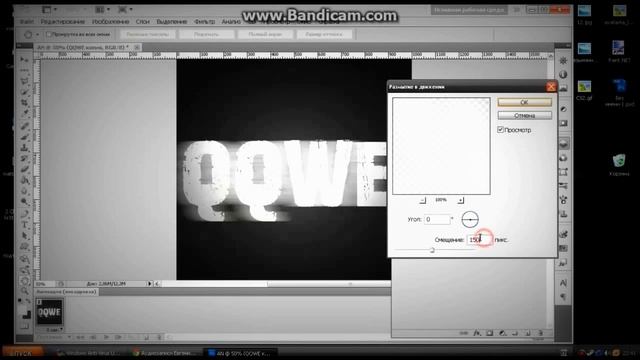Click the Полный экран button
This screenshot has height=360, width=640.
[265, 35]
